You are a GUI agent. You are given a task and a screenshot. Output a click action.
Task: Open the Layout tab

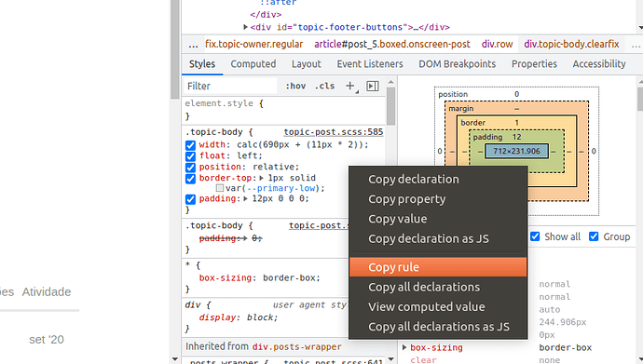[306, 64]
